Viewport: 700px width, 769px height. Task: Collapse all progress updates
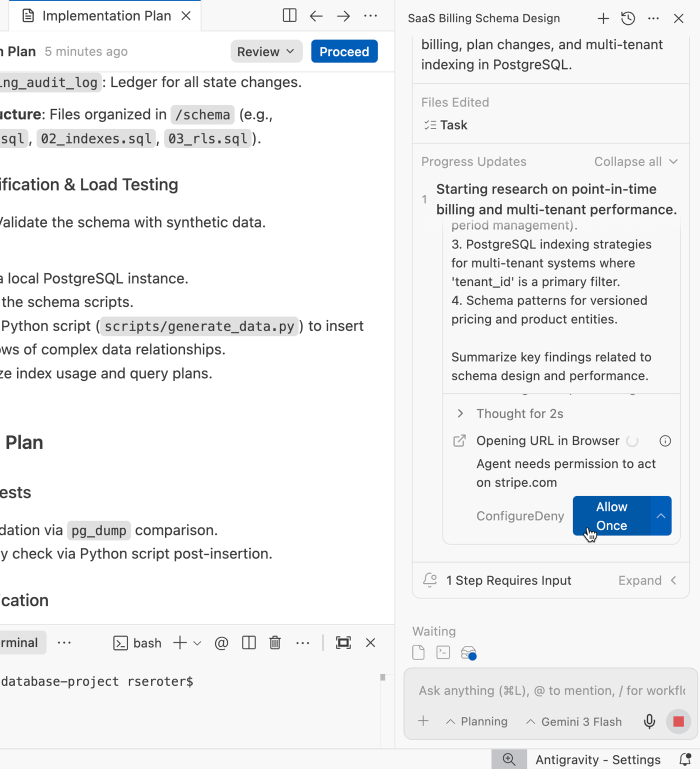635,161
